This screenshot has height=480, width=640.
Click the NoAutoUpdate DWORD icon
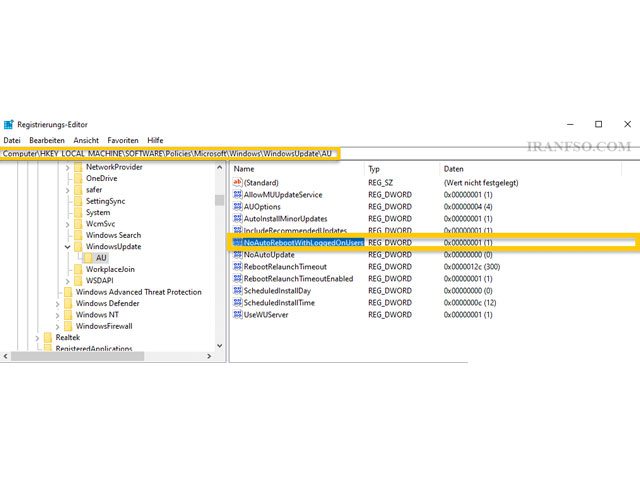point(237,255)
